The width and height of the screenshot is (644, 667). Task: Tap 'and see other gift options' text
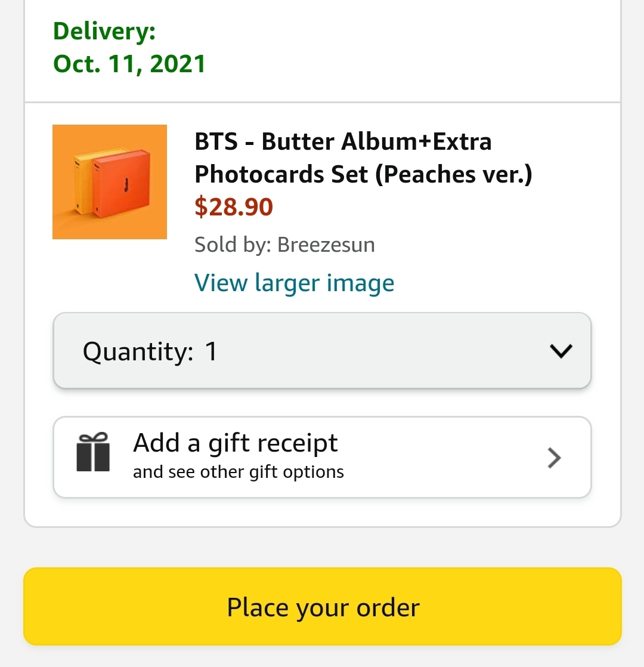[239, 472]
